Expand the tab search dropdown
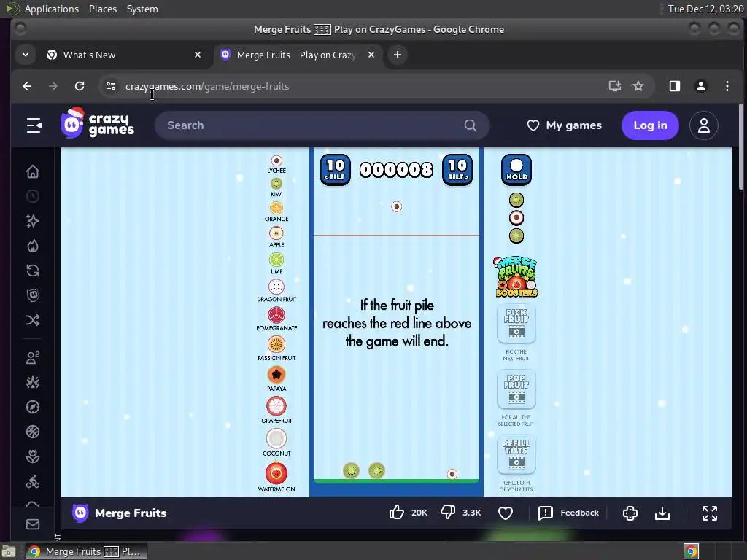747x560 pixels. (x=26, y=55)
